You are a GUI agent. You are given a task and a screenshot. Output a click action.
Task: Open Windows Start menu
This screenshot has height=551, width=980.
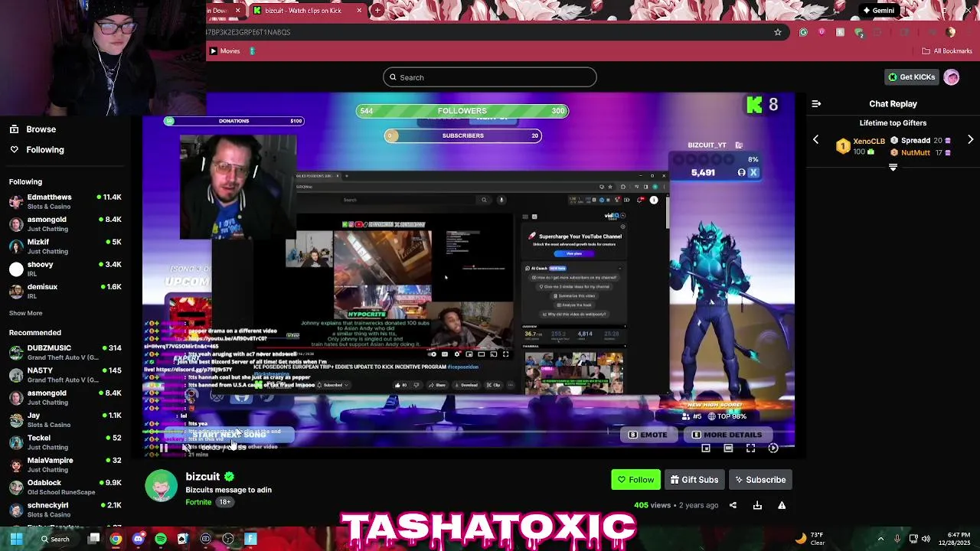tap(16, 539)
